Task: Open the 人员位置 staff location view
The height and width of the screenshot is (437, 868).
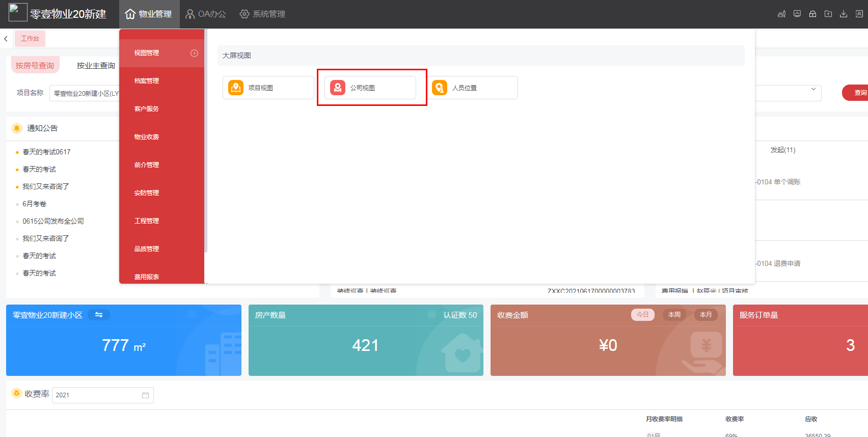Action: pyautogui.click(x=472, y=88)
